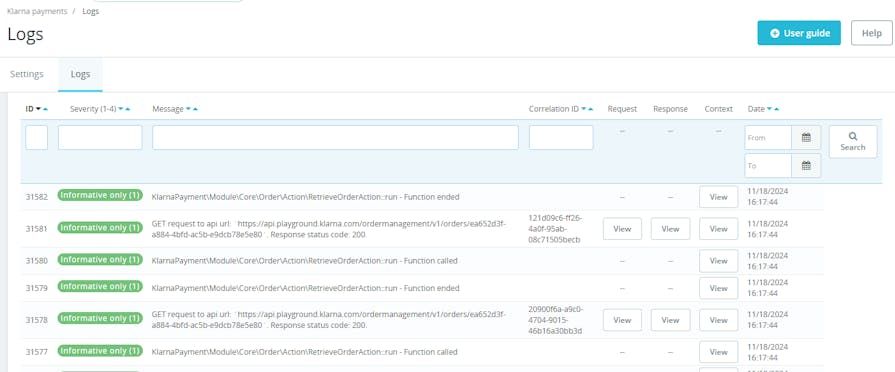The image size is (895, 372).
Task: Select the GET request message in row 31581
Action: tap(329, 229)
